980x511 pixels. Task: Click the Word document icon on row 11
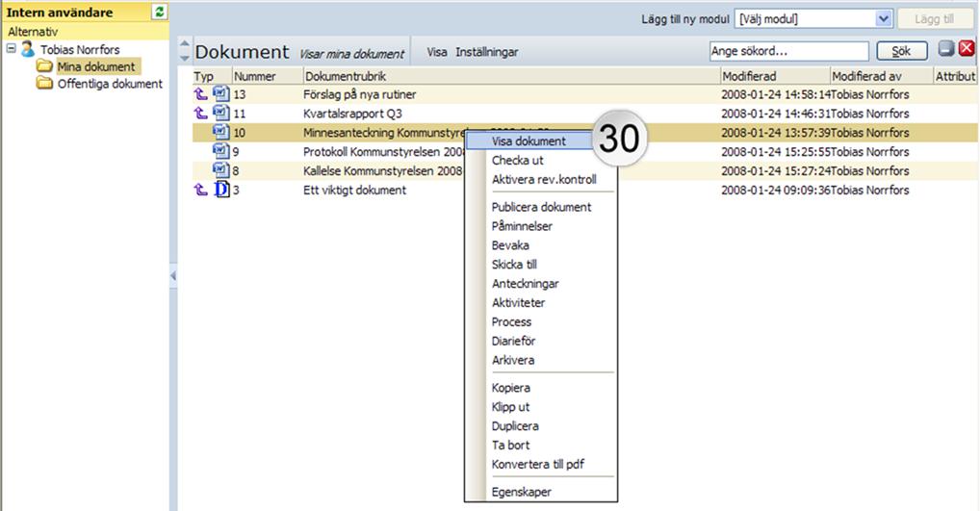(221, 113)
